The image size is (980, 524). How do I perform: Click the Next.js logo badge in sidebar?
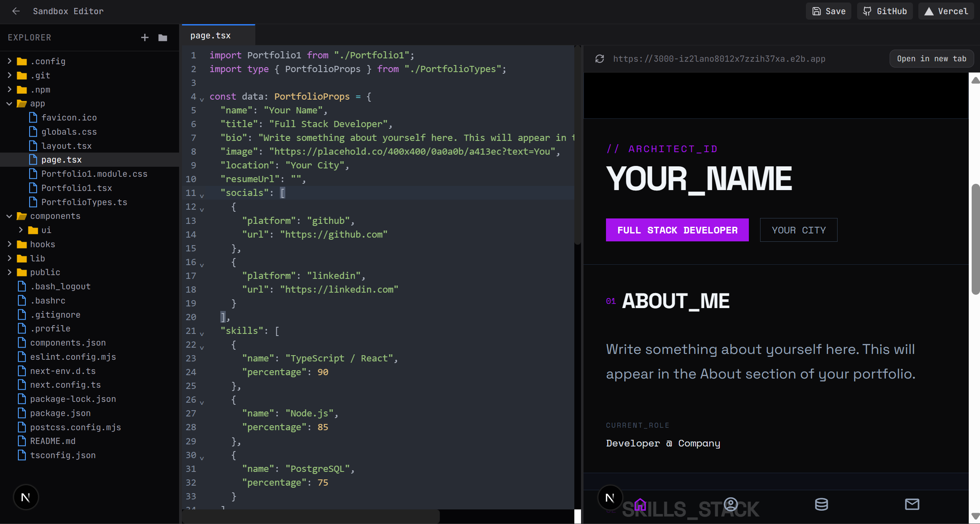click(x=26, y=497)
